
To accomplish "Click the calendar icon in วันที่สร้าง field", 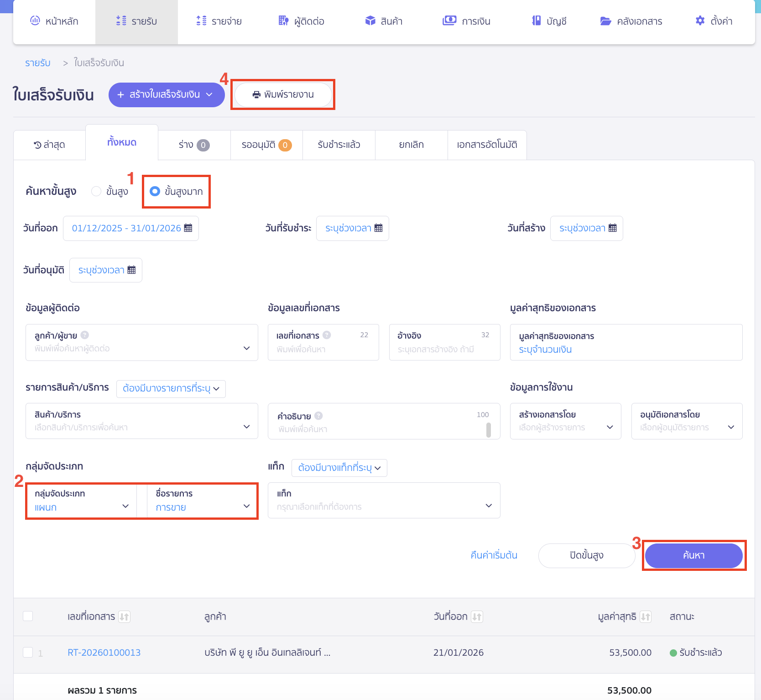I will pyautogui.click(x=612, y=228).
